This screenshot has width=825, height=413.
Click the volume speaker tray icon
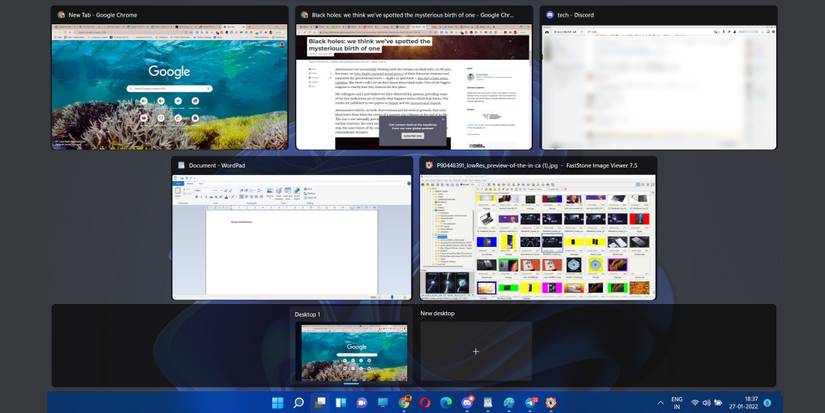(706, 403)
